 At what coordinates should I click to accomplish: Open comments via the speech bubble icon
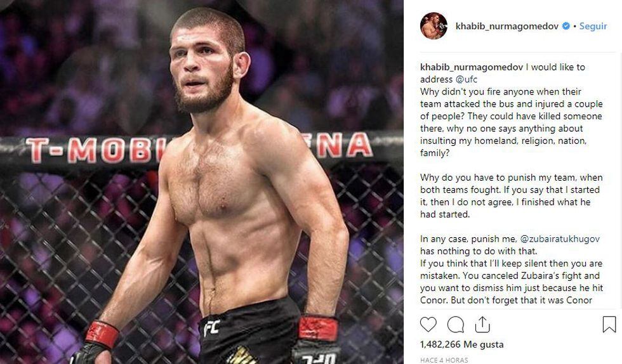coord(455,324)
